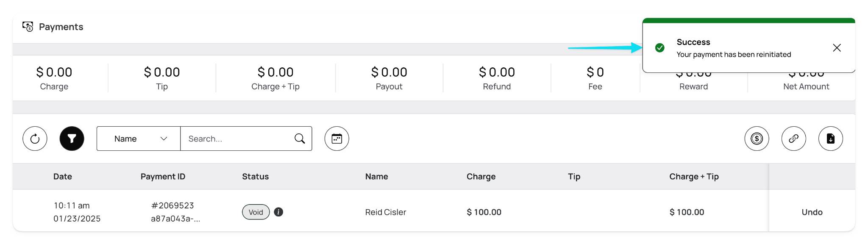This screenshot has width=868, height=244.
Task: Undo the voided Reid Cisler payment
Action: [812, 212]
